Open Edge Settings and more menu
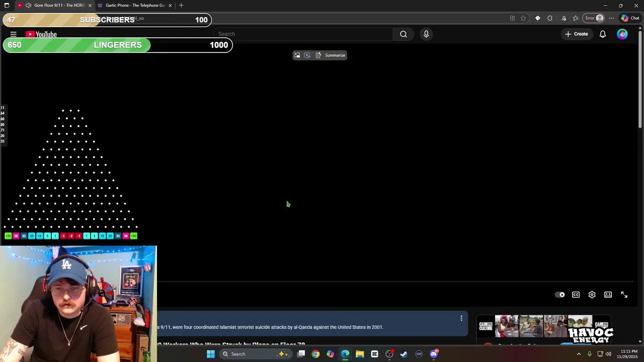644x362 pixels. tap(611, 18)
